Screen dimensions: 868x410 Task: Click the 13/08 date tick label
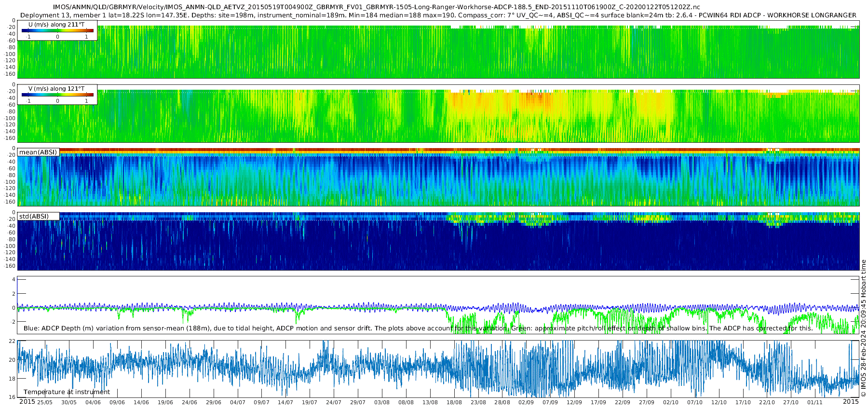point(430,402)
